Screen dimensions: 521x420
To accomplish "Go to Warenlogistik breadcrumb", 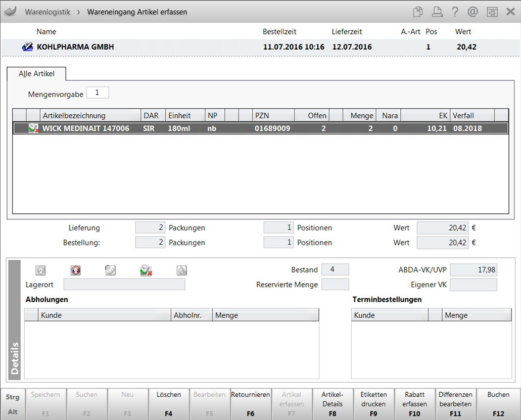I will click(x=48, y=12).
